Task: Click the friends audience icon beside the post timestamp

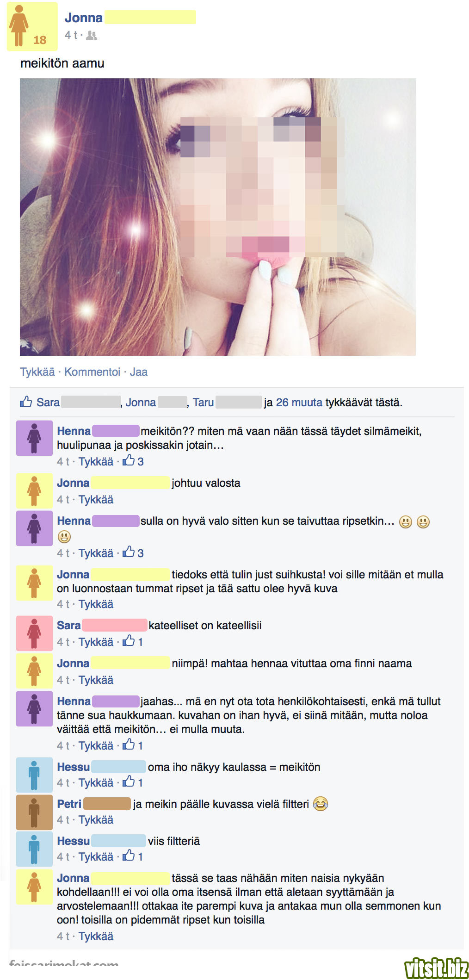Action: [x=92, y=35]
